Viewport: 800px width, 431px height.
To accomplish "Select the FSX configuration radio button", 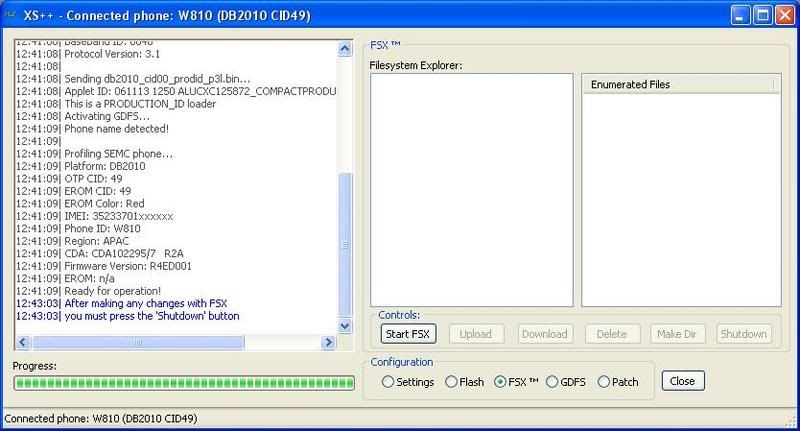I will tap(501, 382).
